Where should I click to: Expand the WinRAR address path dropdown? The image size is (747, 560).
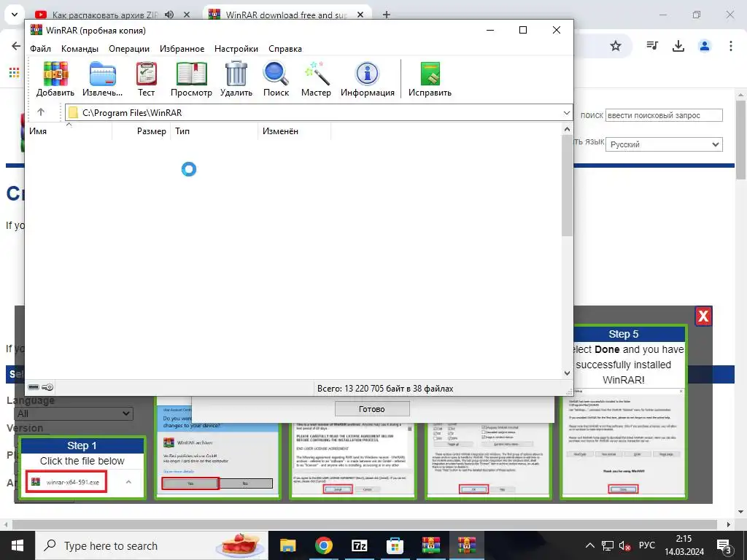click(566, 113)
